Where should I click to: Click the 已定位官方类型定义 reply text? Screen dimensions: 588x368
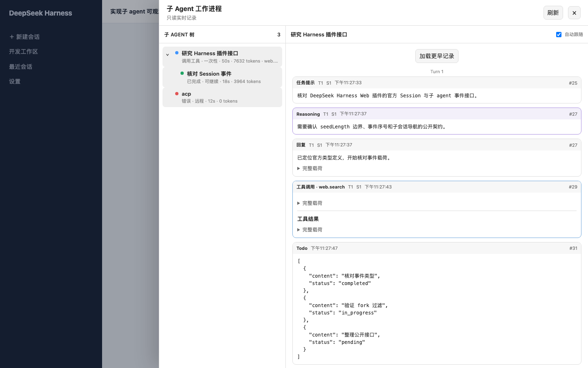point(345,158)
